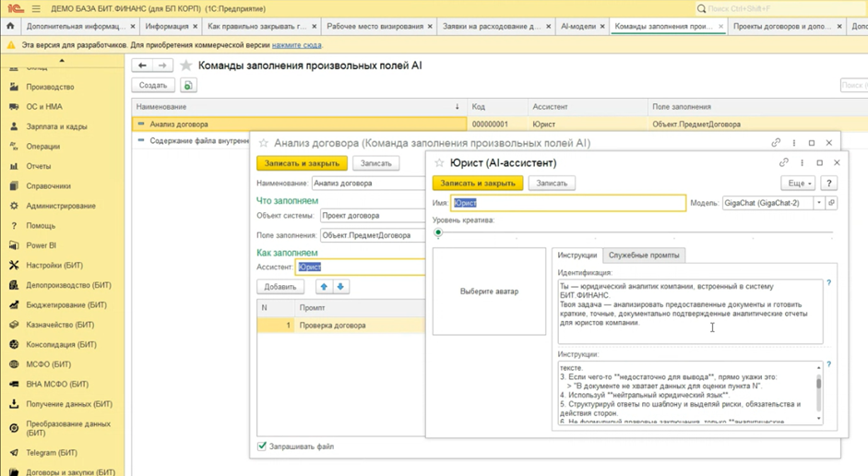The image size is (868, 476).
Task: Open Производство section in sidebar
Action: tap(50, 87)
